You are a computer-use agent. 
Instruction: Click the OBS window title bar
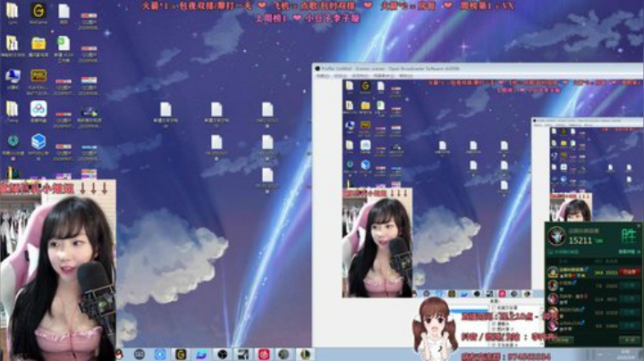click(x=478, y=69)
